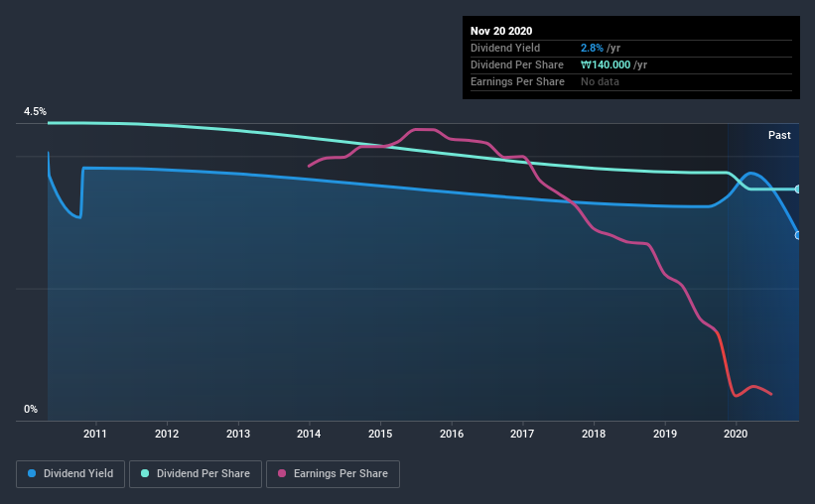This screenshot has width=815, height=504.
Task: Click the 2014 x-axis label
Action: tap(309, 434)
